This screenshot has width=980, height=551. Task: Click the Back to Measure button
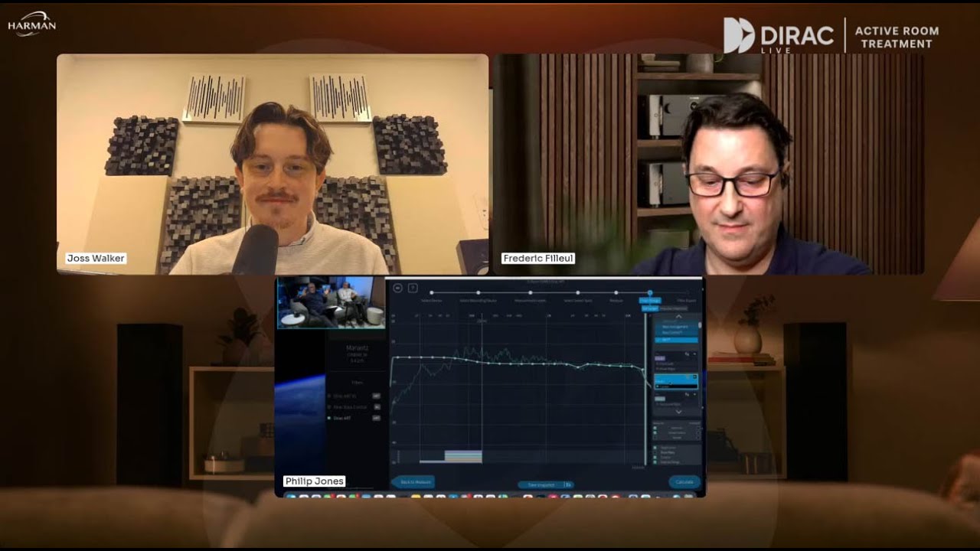[x=414, y=482]
